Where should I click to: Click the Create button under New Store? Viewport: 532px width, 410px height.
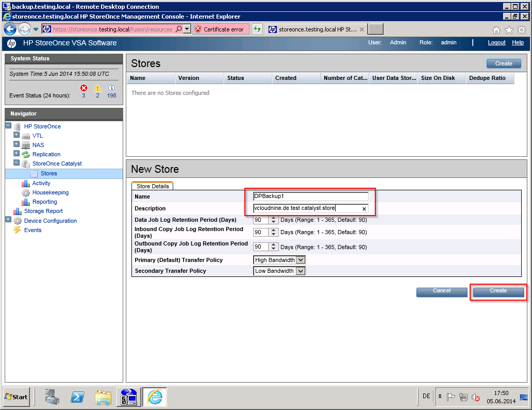[498, 291]
